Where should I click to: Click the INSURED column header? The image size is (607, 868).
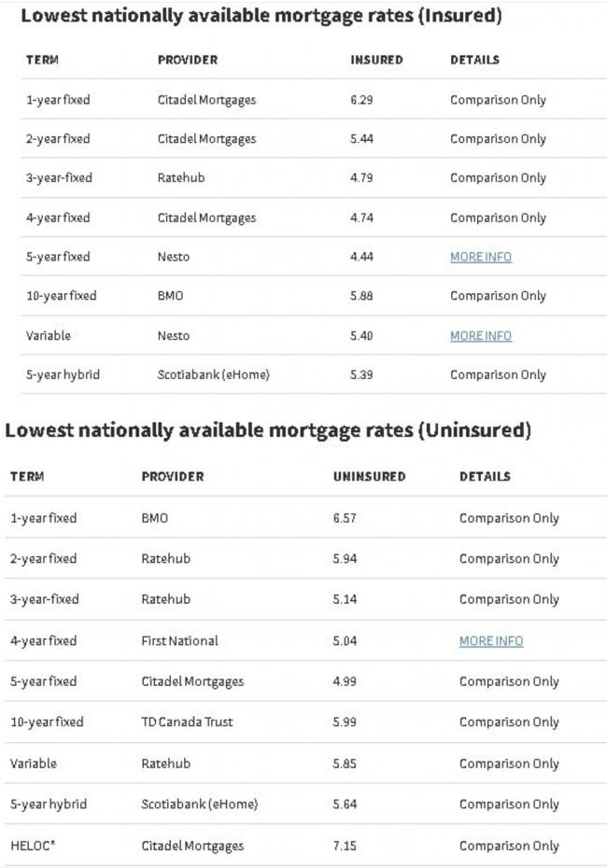point(376,60)
